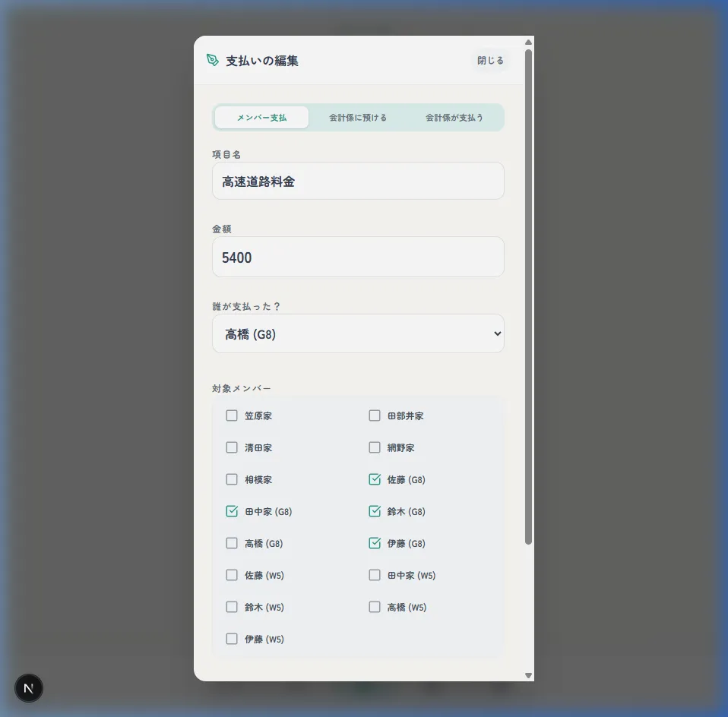Open the Next.js dev tools N icon

29,688
